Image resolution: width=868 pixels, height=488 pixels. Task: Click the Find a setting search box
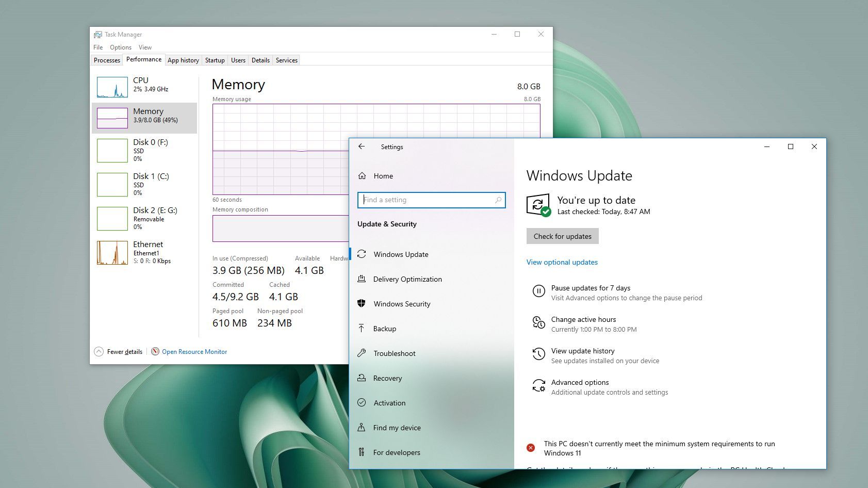pos(428,200)
